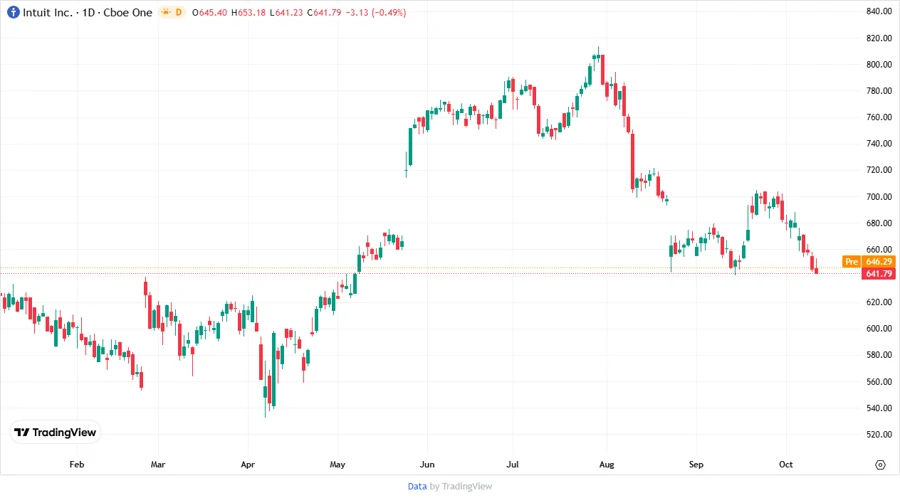
Task: Click the 780.00 price axis label
Action: point(879,91)
